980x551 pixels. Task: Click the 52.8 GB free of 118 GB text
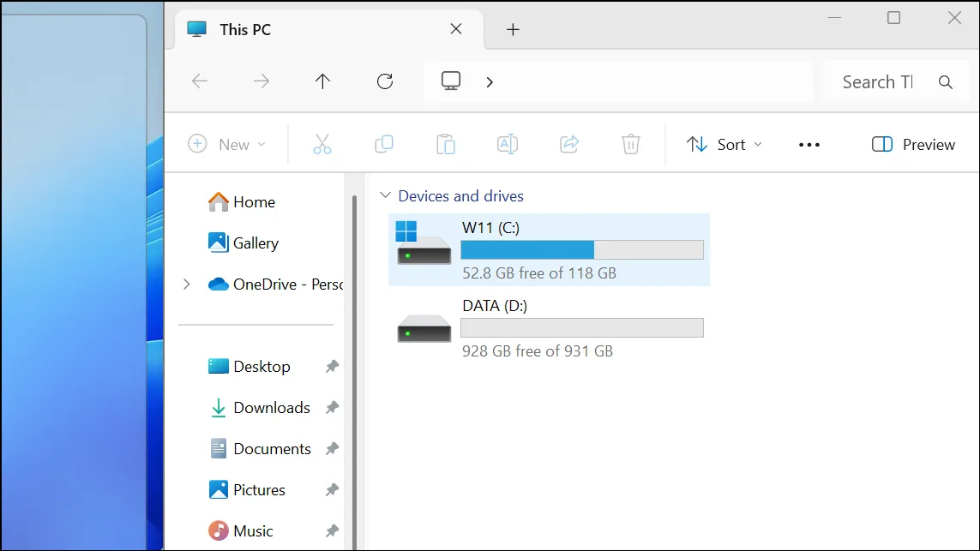(538, 273)
